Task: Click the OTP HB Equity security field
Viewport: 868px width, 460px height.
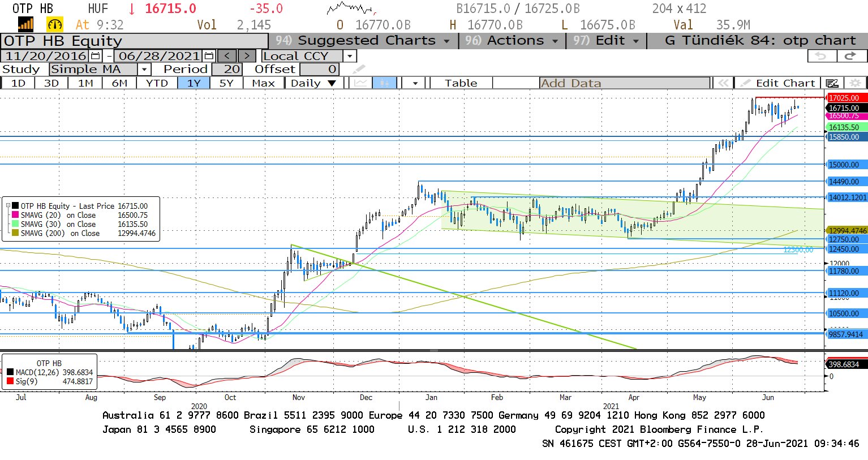Action: [x=134, y=41]
